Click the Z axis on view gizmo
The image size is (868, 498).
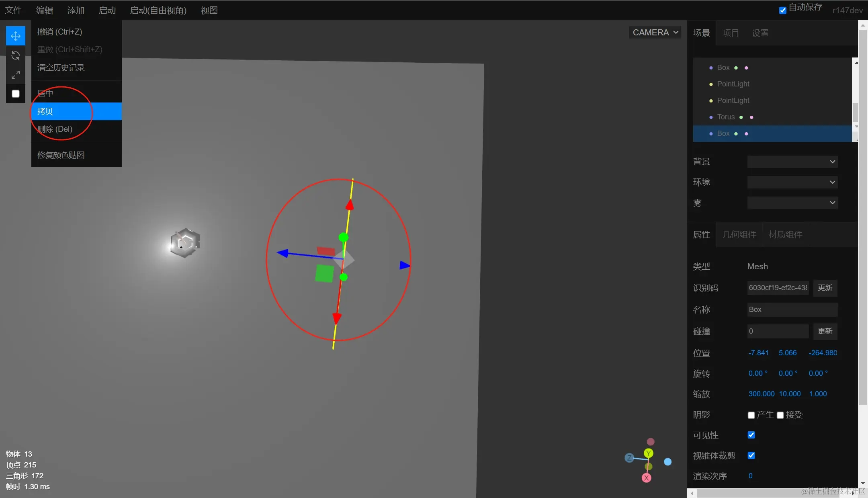[629, 458]
